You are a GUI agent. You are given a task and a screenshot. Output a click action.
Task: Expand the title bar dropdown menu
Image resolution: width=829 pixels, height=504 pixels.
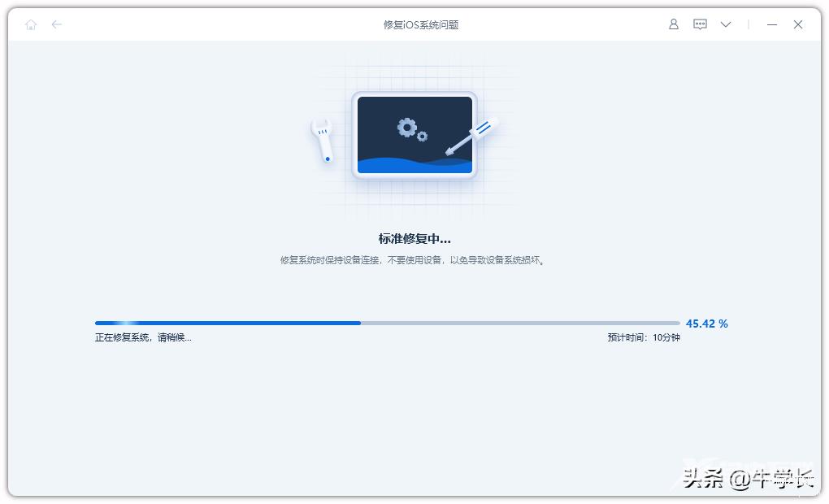click(x=726, y=24)
